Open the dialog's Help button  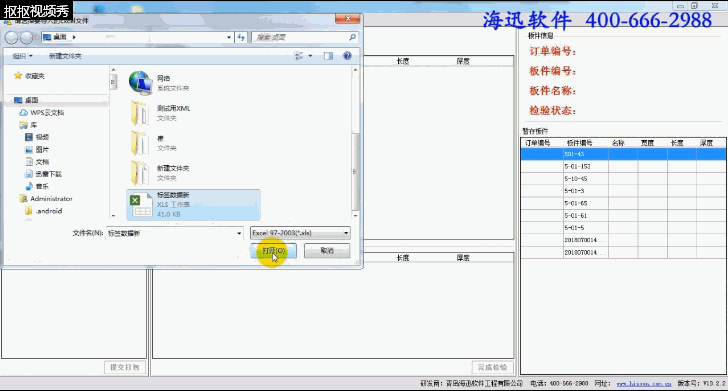(x=347, y=56)
